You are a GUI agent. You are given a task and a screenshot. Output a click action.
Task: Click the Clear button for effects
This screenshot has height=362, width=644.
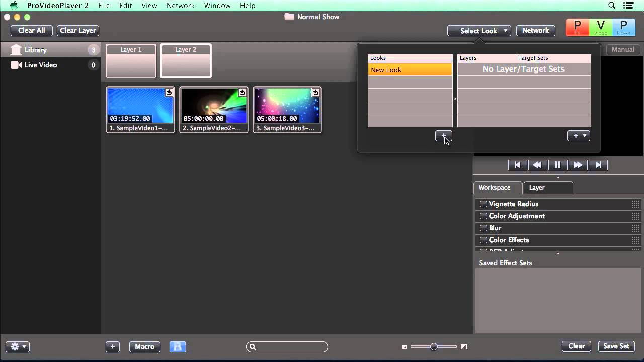tap(577, 346)
